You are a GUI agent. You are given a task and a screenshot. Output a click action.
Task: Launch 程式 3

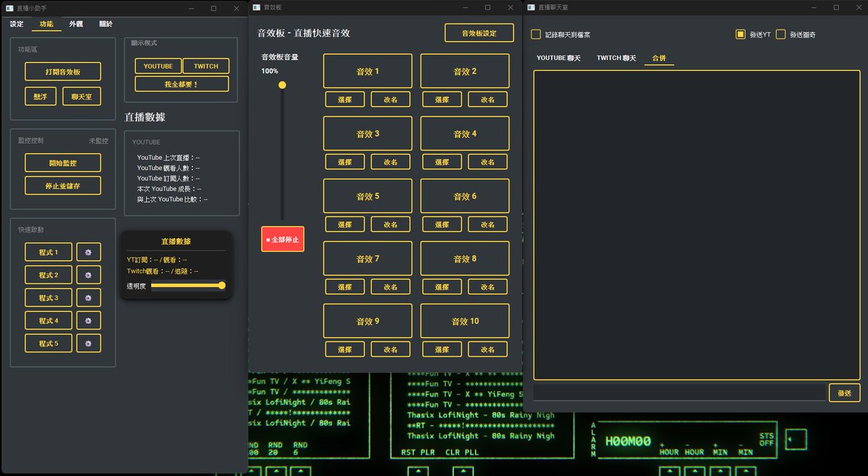pyautogui.click(x=48, y=298)
